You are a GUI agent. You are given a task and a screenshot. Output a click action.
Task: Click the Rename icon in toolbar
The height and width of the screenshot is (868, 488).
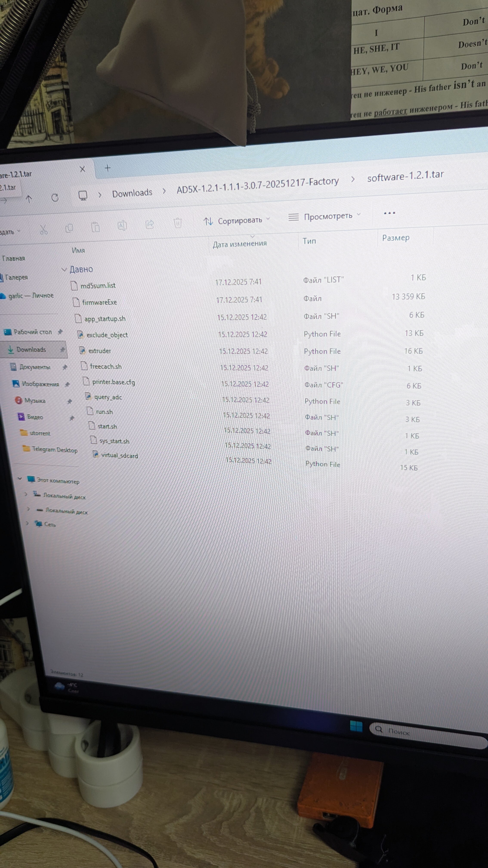[122, 225]
